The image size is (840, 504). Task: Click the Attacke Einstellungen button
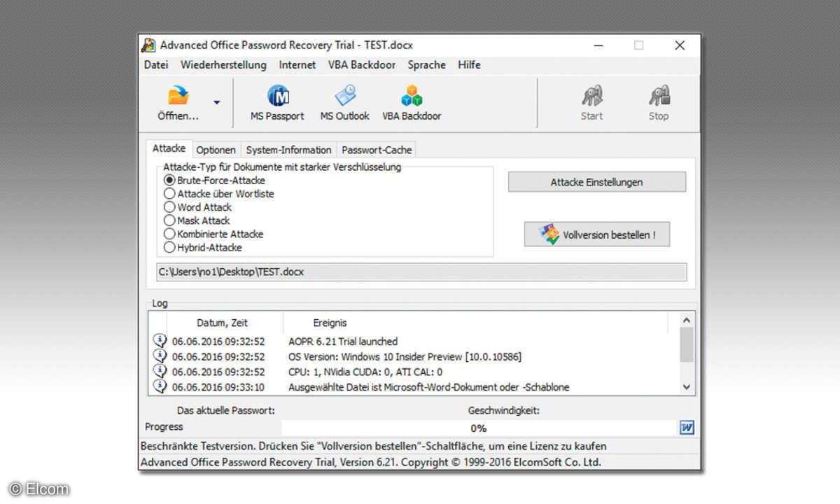tap(596, 182)
